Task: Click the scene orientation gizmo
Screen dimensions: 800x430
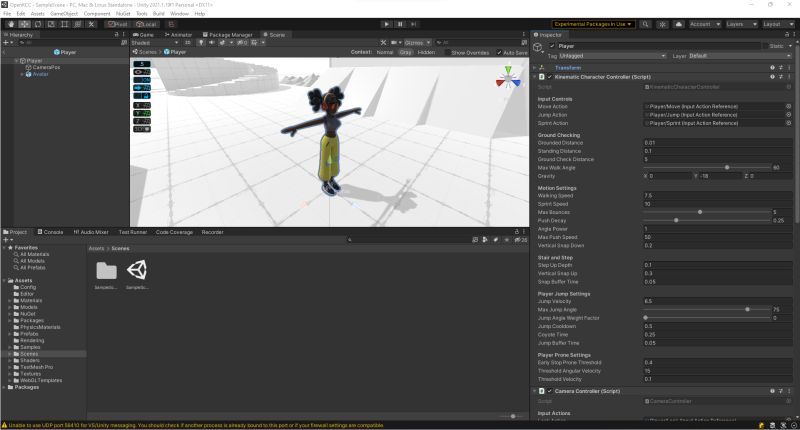Action: 508,79
